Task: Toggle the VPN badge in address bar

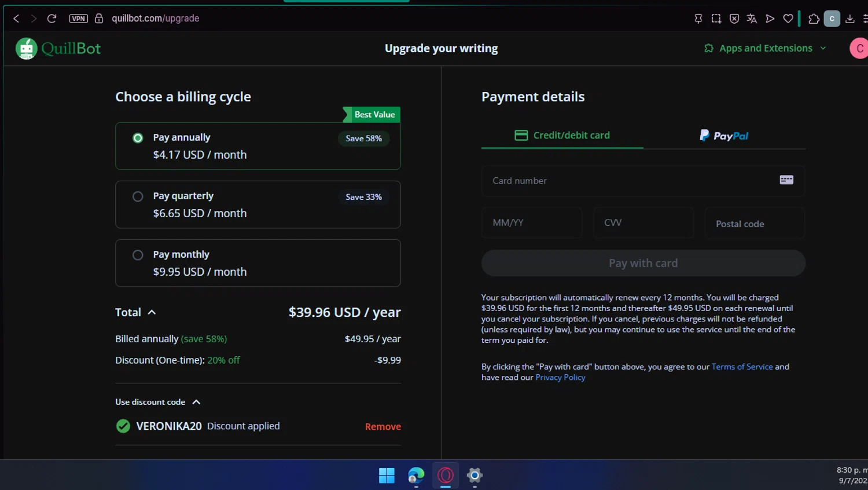Action: pos(79,19)
